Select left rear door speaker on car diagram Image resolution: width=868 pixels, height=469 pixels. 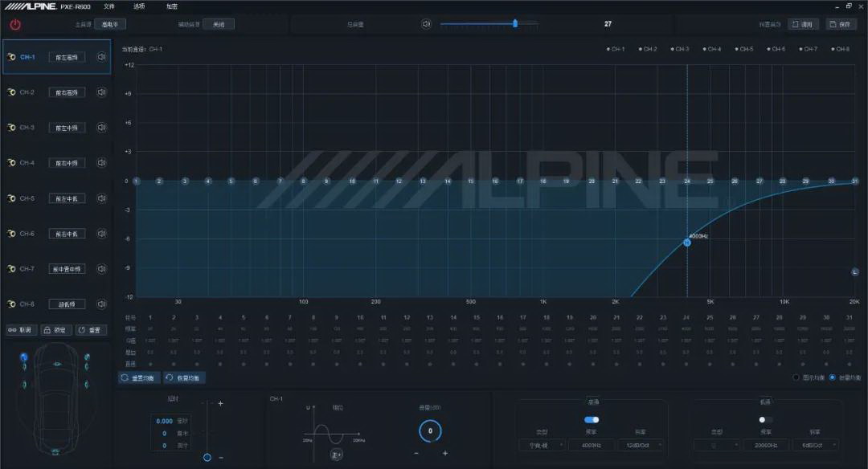[x=24, y=385]
